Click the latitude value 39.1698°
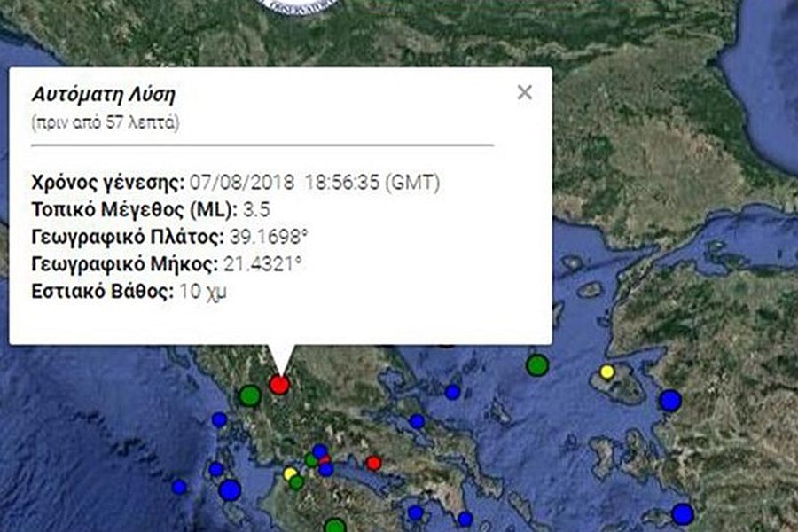 coord(268,237)
